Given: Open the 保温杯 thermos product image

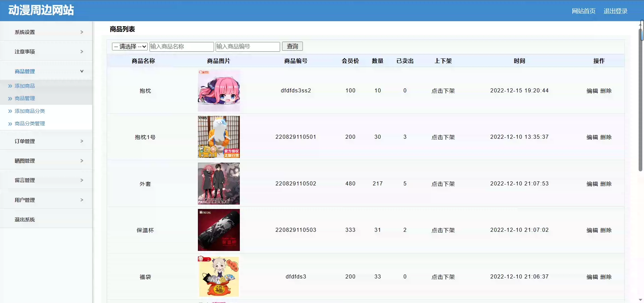Looking at the screenshot, I should coord(219,230).
